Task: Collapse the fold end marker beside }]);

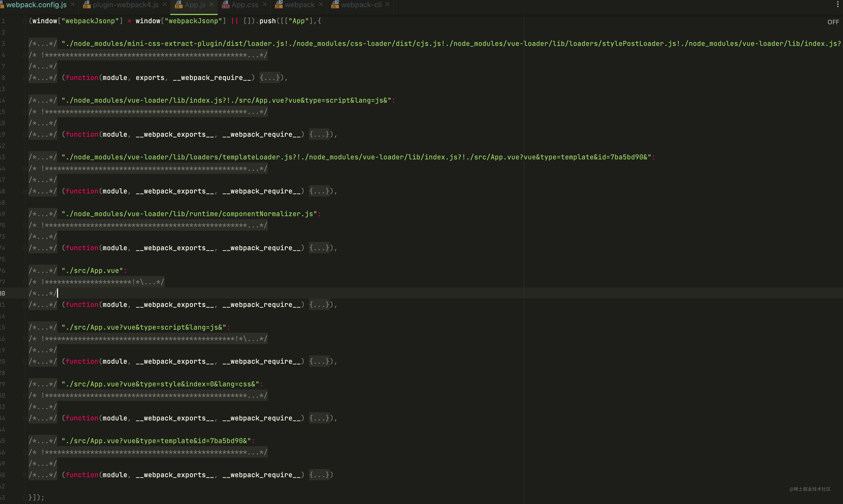Action: 25,497
